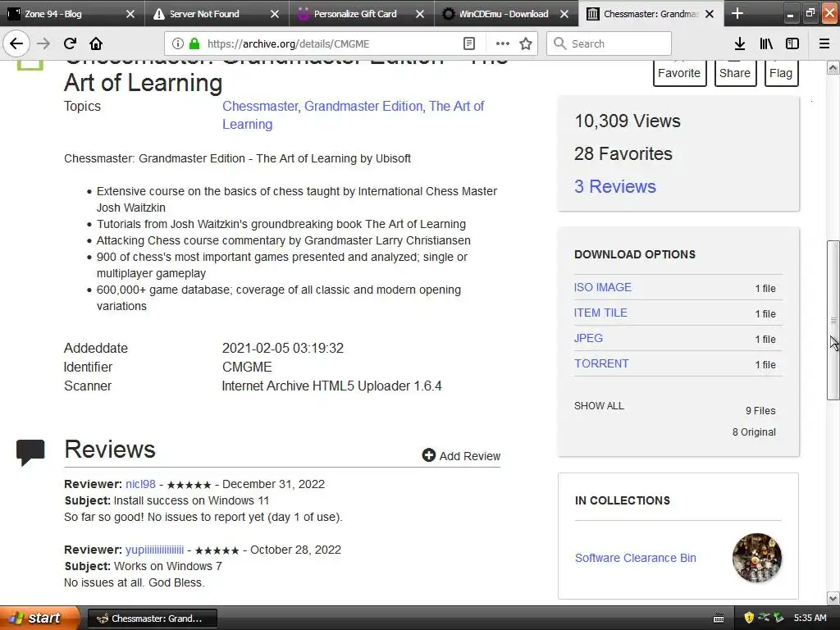840x630 pixels.
Task: Bookmark this page with the star
Action: click(526, 43)
